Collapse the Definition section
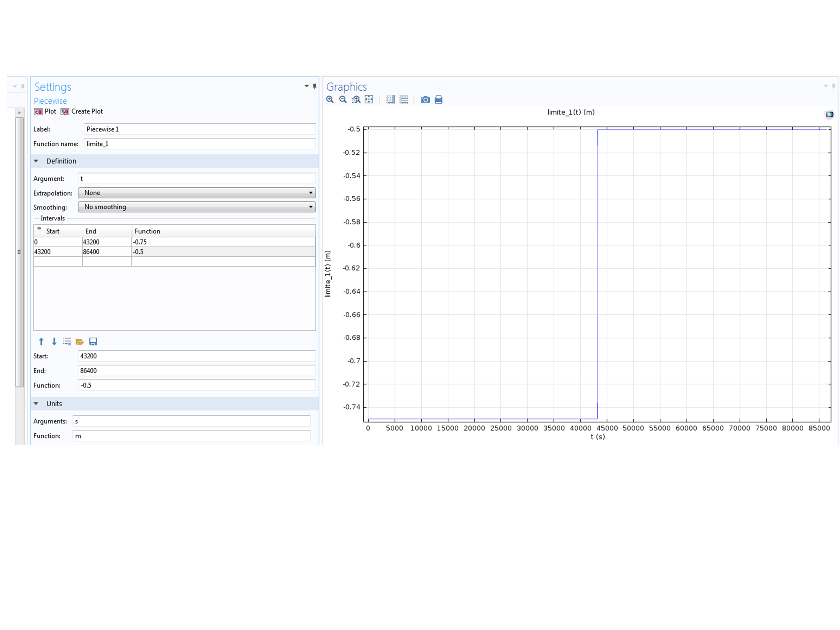The image size is (840, 630). pos(36,161)
